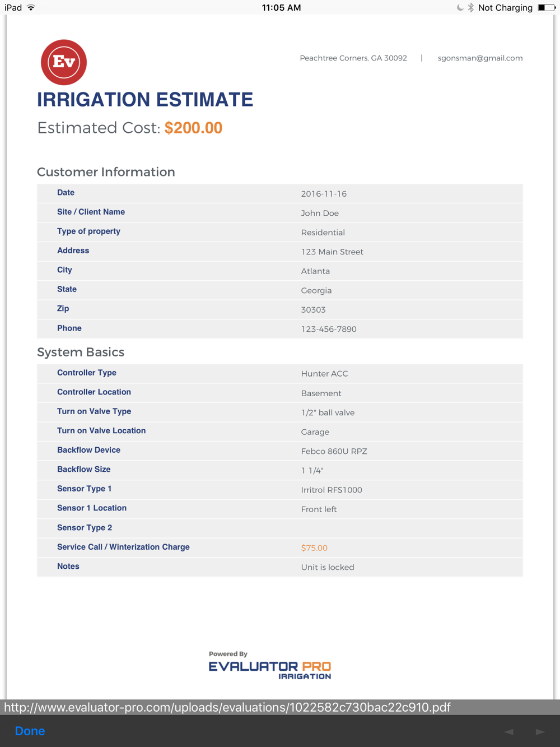Tap the Service Call / Winterization Charge label
The width and height of the screenshot is (560, 747).
123,547
